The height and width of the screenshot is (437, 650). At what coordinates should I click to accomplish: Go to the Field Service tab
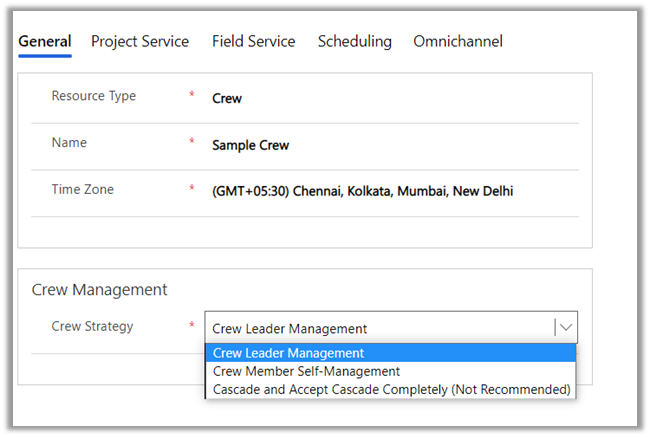click(x=253, y=42)
